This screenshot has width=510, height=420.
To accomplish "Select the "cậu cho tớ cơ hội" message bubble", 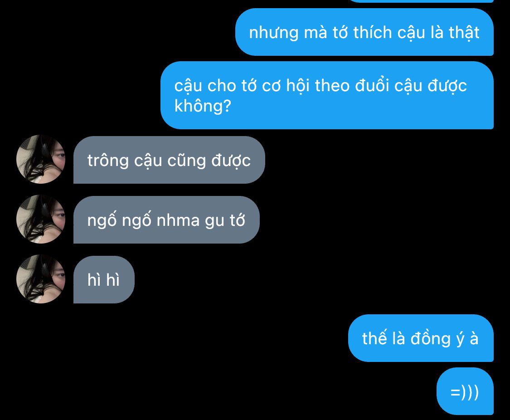I will 327,95.
